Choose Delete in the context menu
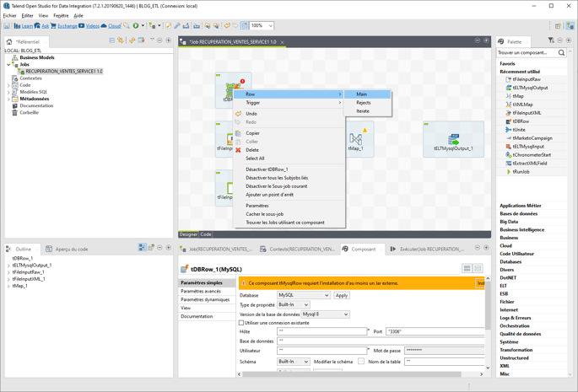 pyautogui.click(x=289, y=150)
